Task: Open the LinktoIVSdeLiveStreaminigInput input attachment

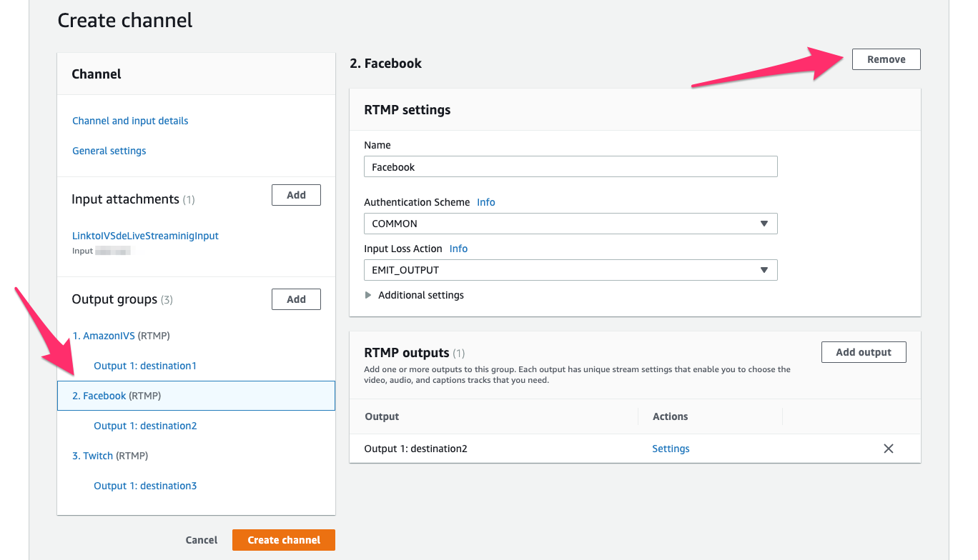Action: 145,235
